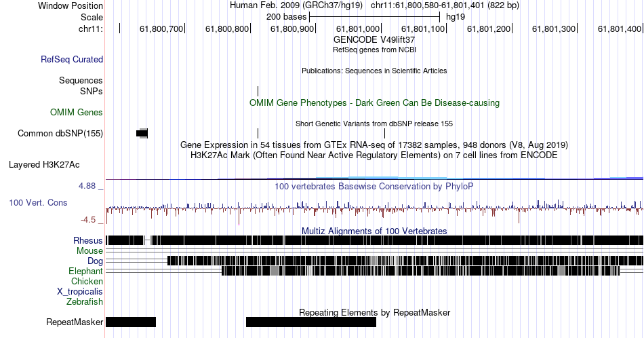Click the 61,801,200 ruler position
This screenshot has height=338, width=644.
click(x=489, y=29)
